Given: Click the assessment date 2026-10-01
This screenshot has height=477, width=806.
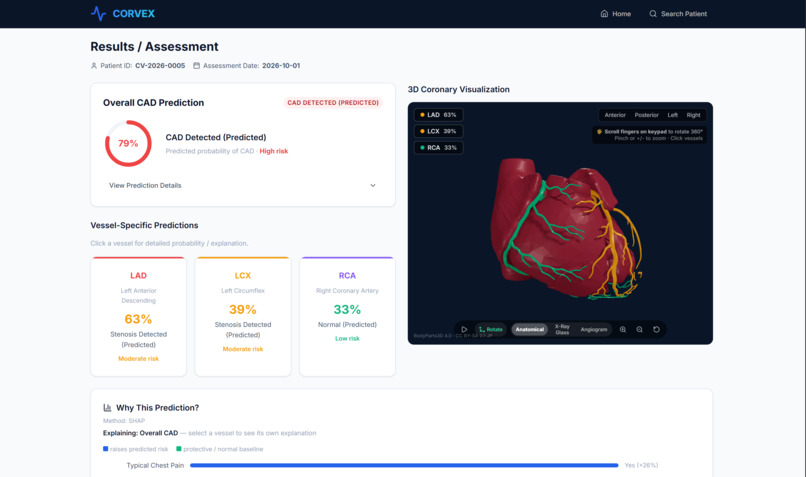Looking at the screenshot, I should (281, 66).
